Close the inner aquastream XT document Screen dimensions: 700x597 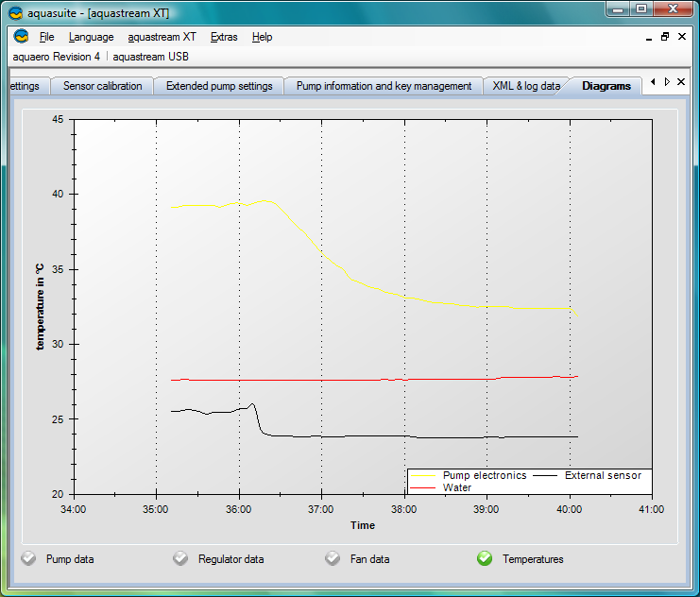click(682, 37)
